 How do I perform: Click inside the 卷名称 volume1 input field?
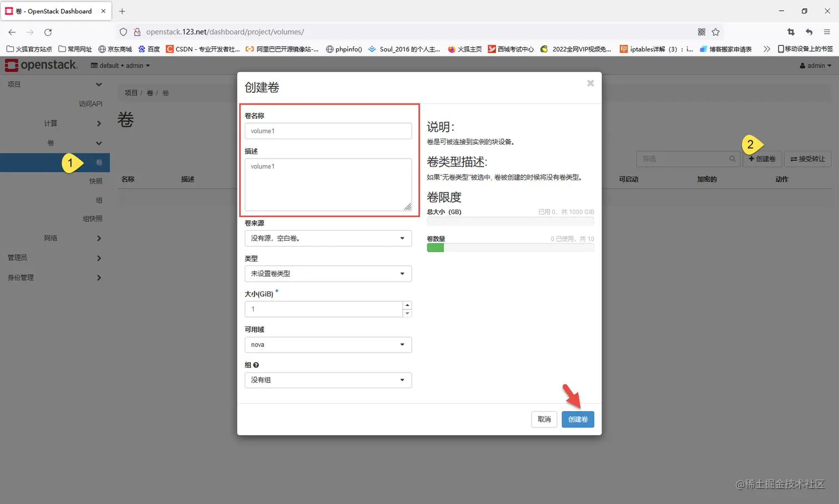(328, 131)
